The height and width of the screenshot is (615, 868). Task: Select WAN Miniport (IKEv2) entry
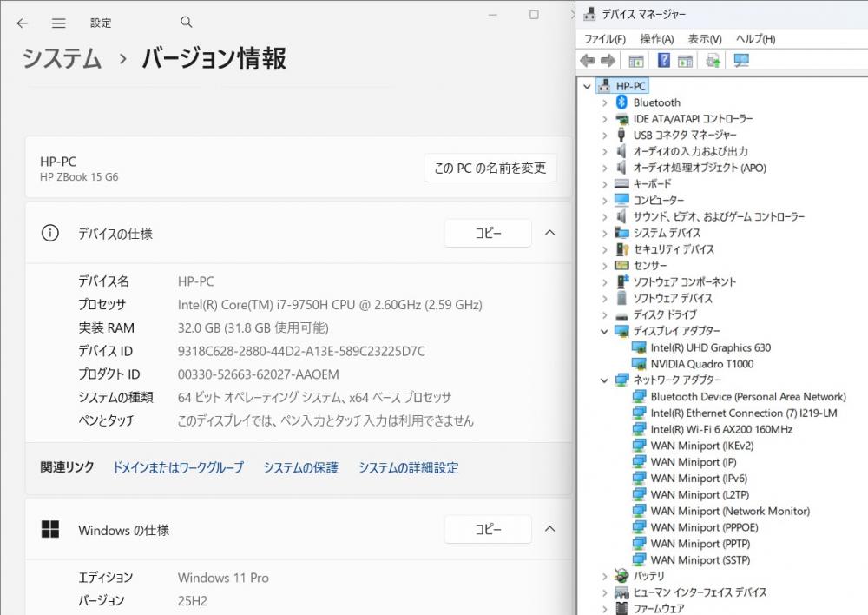click(x=702, y=446)
